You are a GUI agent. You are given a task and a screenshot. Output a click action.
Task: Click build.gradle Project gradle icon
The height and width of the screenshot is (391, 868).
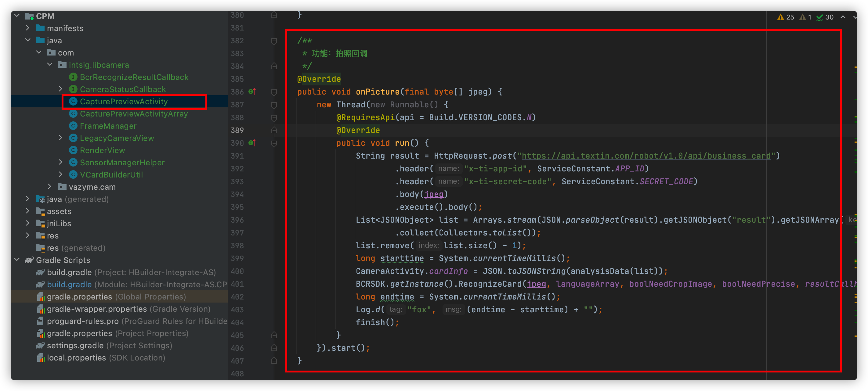tap(40, 272)
